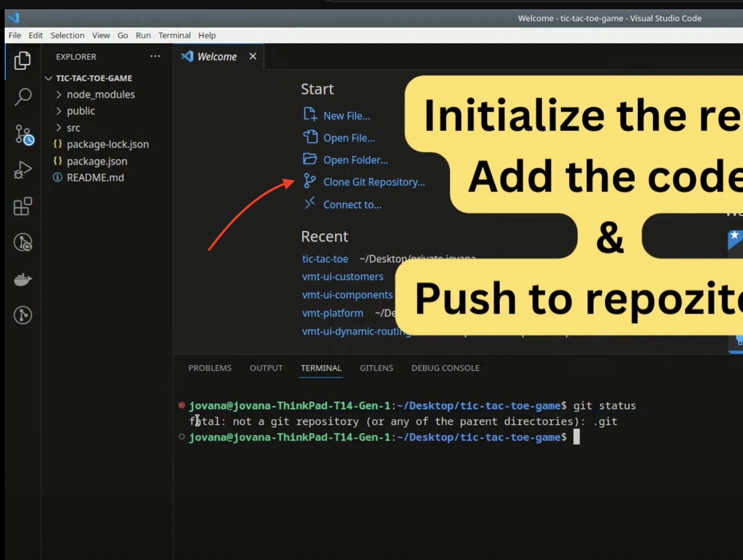The height and width of the screenshot is (560, 743).
Task: Open the GitLens icon in activity bar
Action: pyautogui.click(x=22, y=315)
